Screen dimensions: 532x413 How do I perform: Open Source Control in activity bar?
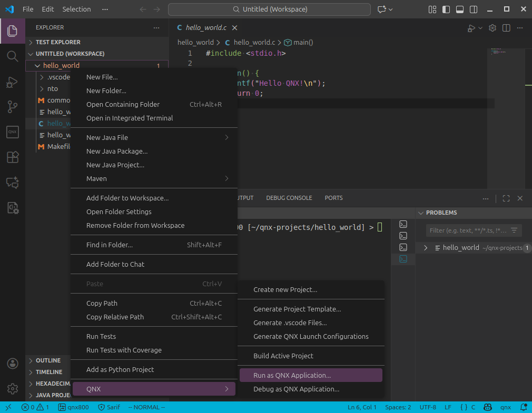12,107
